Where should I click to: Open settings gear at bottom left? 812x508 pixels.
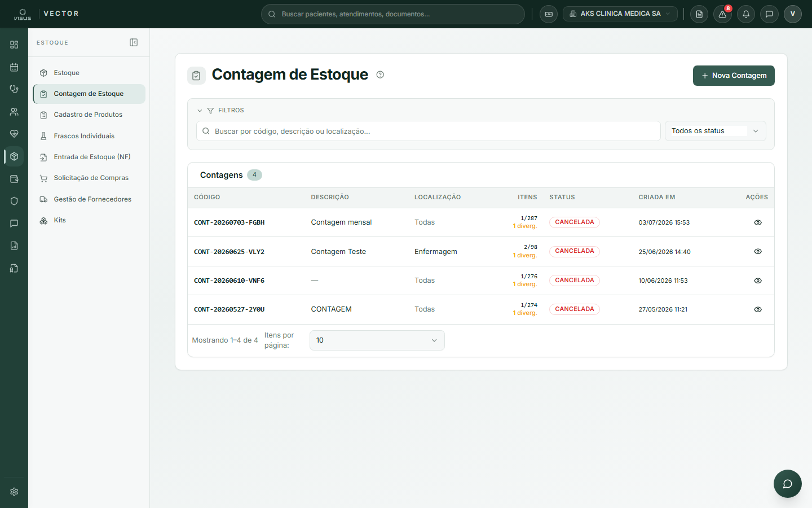click(x=14, y=492)
